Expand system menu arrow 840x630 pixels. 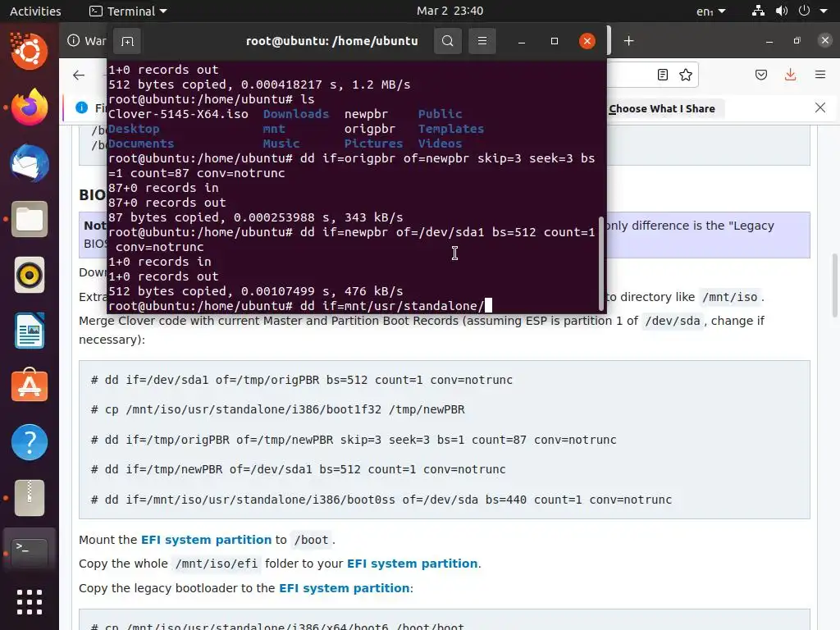(824, 11)
